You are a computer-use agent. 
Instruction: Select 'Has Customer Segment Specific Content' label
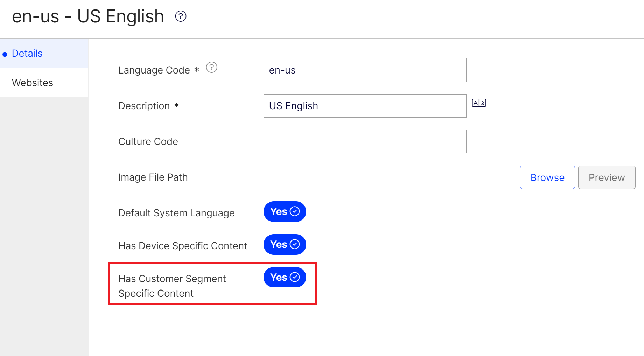[172, 286]
